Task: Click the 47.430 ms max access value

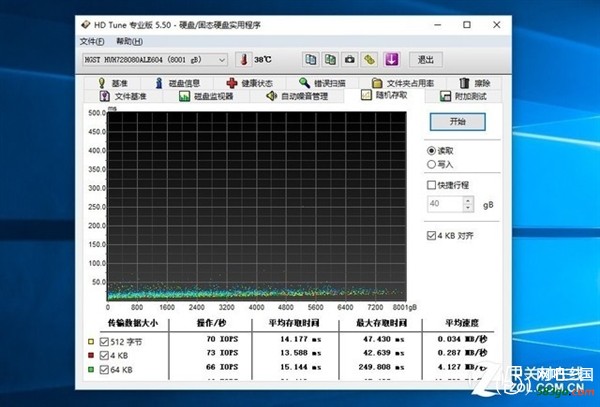Action: [384, 339]
